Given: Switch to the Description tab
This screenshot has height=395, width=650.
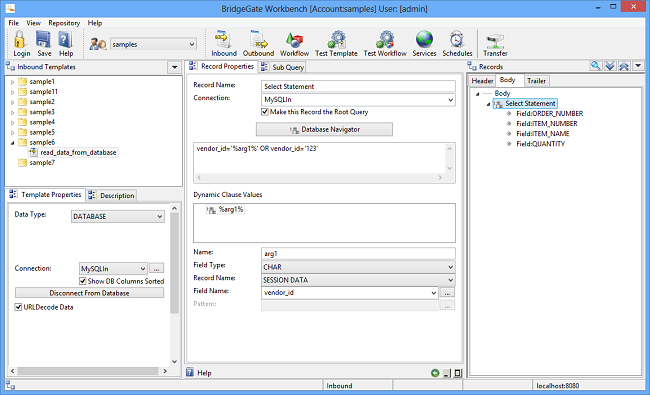Looking at the screenshot, I should pos(111,195).
